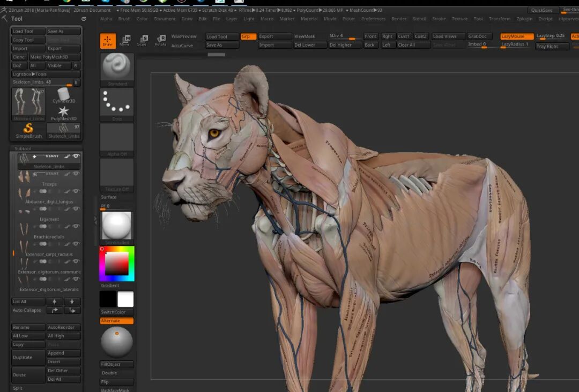Click the light direction sphere
The height and width of the screenshot is (392, 579).
[x=117, y=342]
